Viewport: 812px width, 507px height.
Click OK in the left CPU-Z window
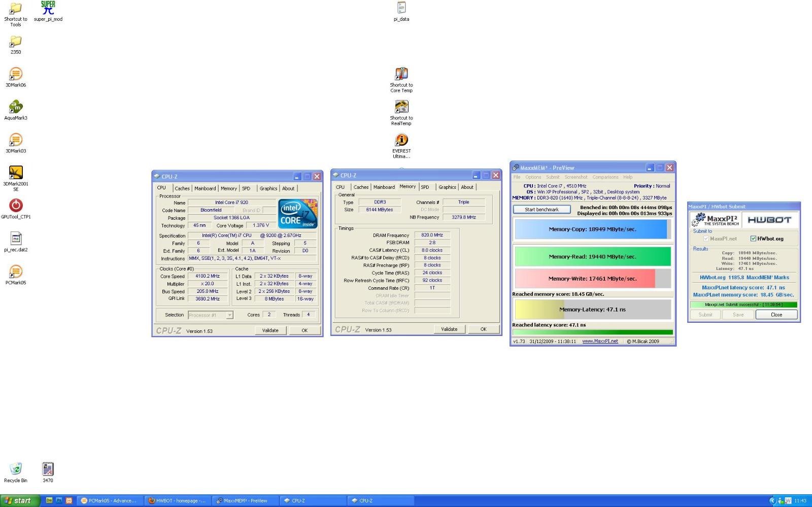pyautogui.click(x=304, y=330)
